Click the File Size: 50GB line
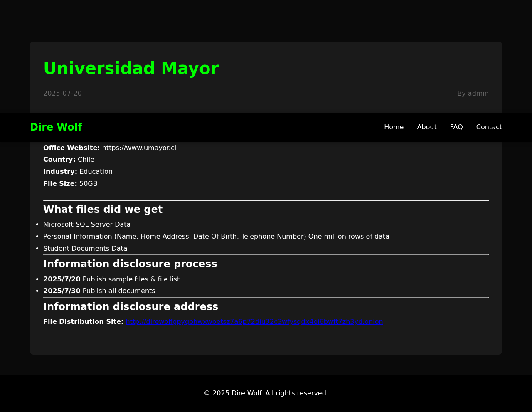Image resolution: width=532 pixels, height=412 pixels. (70, 184)
